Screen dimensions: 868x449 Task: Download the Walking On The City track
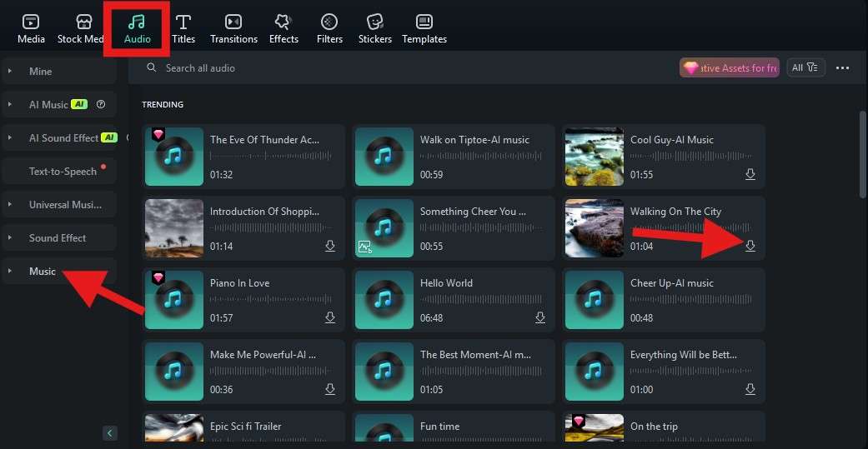(750, 246)
